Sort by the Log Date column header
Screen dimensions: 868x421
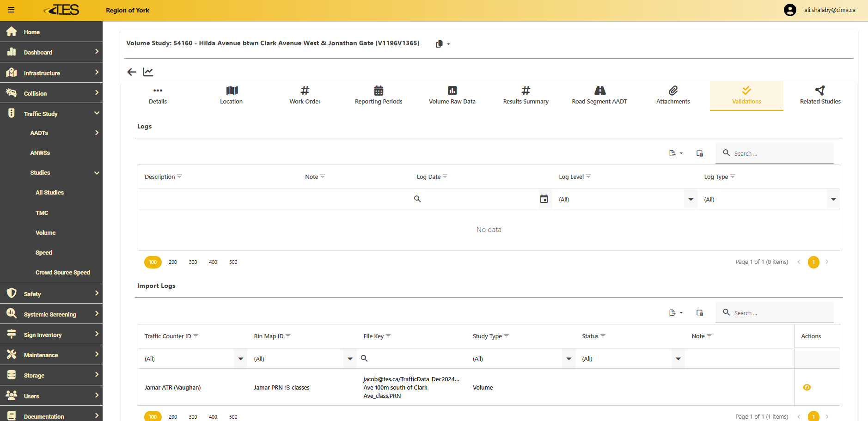pos(428,177)
